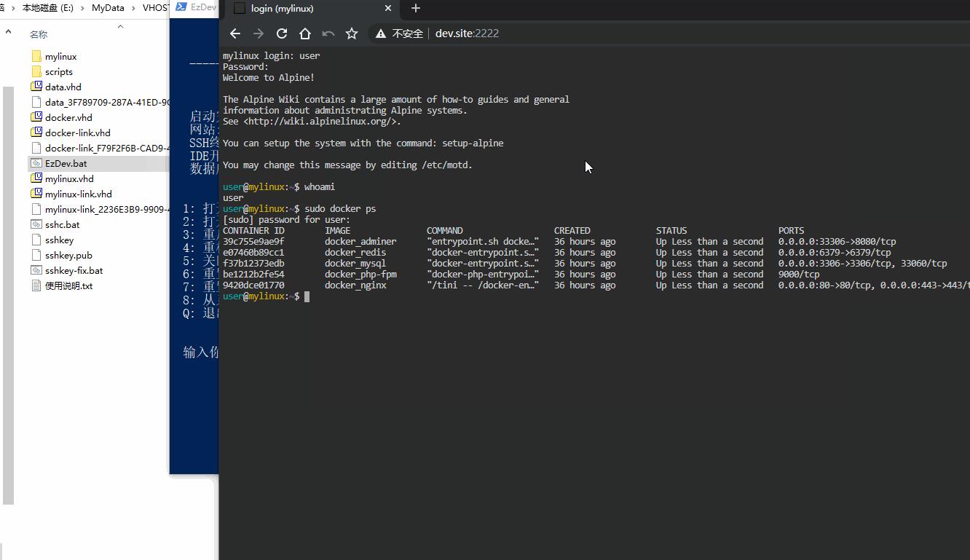Open the browser home page
Image resolution: width=970 pixels, height=560 pixels.
[x=305, y=33]
